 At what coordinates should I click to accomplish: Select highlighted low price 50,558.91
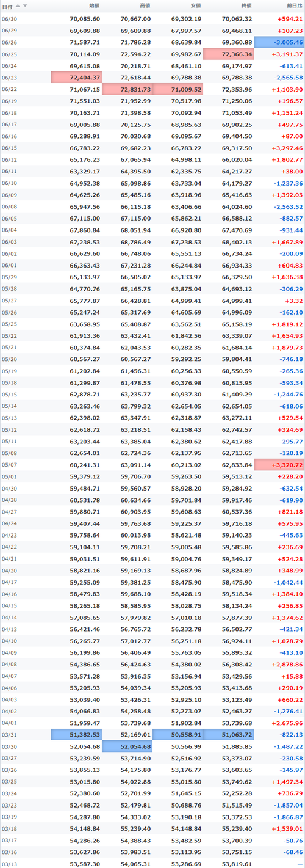click(x=178, y=735)
